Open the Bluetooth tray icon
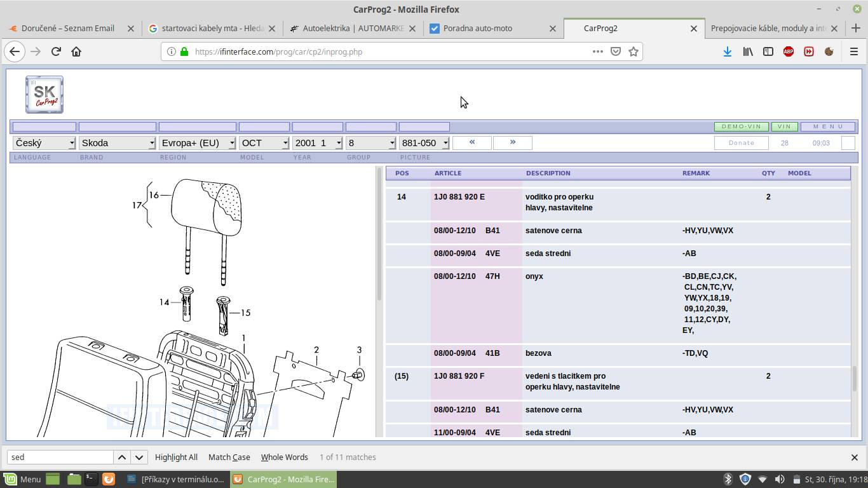This screenshot has height=488, width=868. (728, 479)
